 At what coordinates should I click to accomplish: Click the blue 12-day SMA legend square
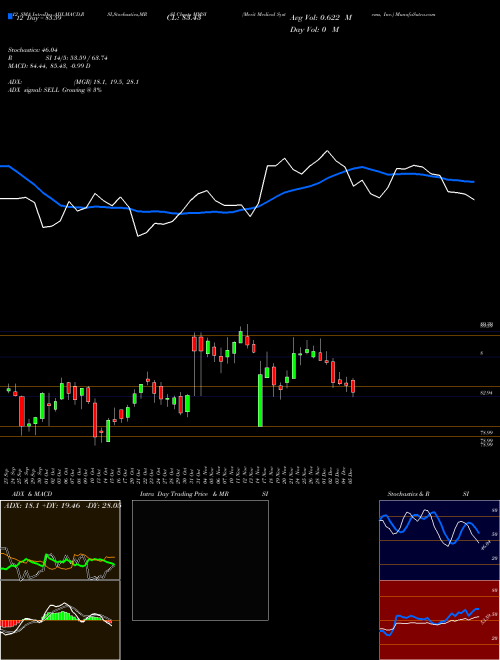point(10,17)
